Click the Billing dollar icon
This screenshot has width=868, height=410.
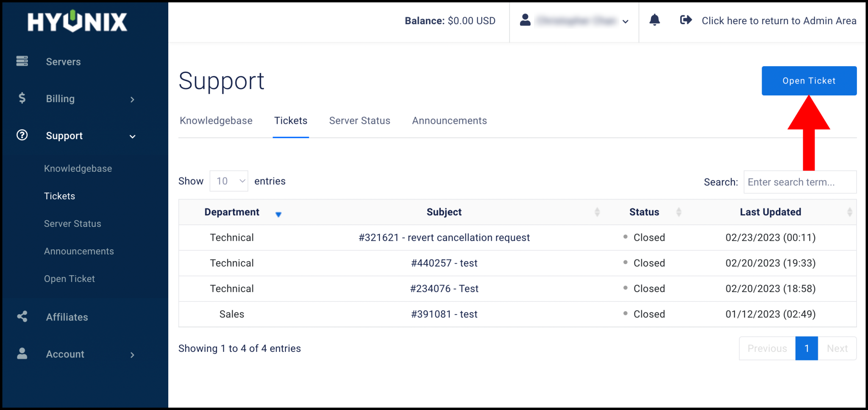pos(22,98)
